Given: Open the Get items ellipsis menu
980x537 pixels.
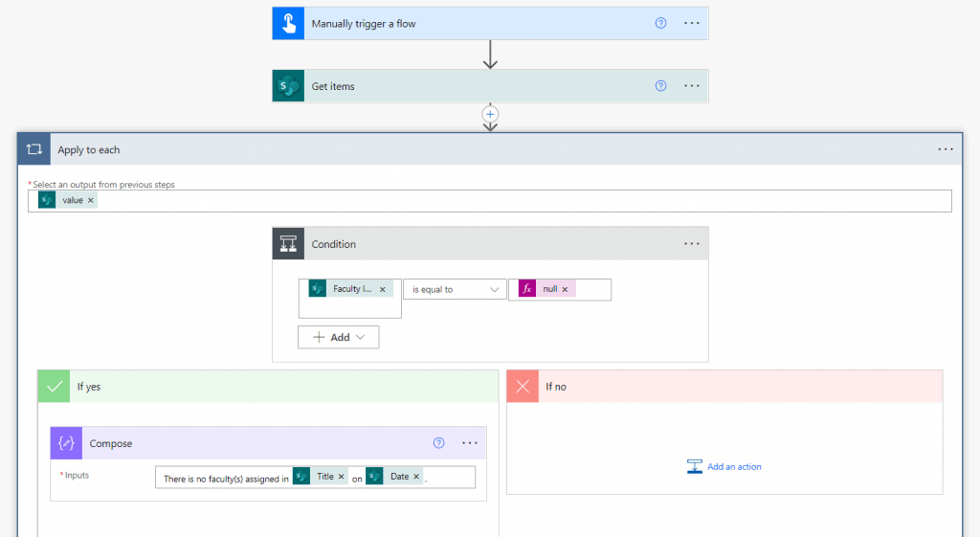Looking at the screenshot, I should 692,85.
